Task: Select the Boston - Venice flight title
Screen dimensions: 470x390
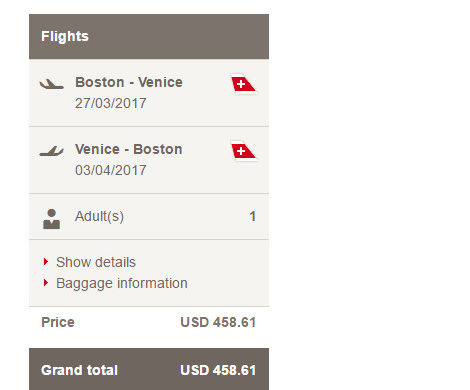Action: (129, 82)
